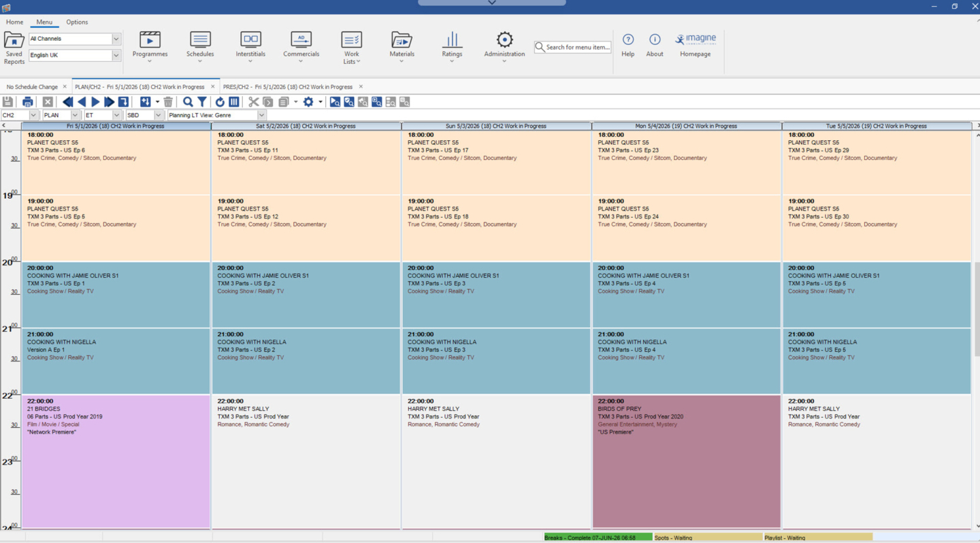Print the schedule
The image size is (980, 543).
(27, 102)
